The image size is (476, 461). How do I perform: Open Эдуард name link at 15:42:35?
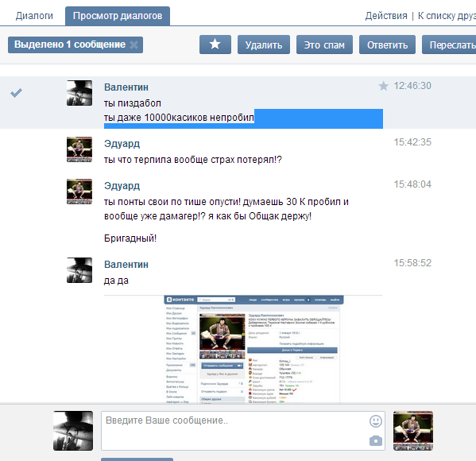(122, 143)
